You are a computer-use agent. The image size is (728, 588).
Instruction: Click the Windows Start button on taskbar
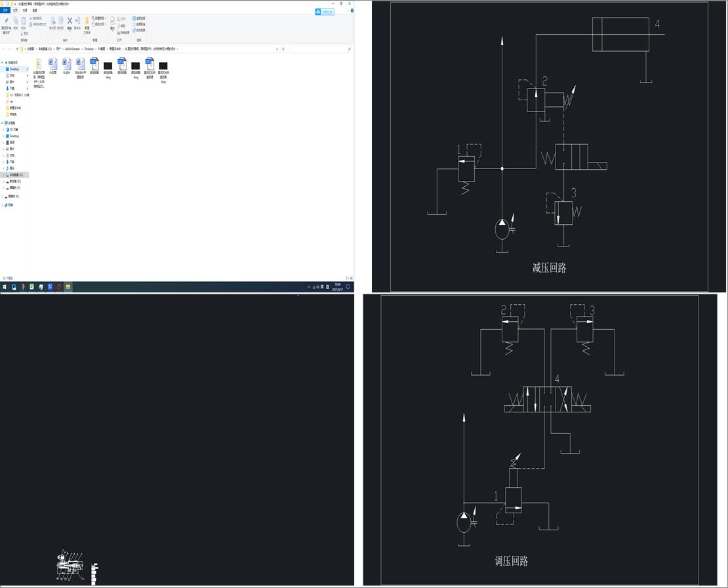tap(5, 287)
